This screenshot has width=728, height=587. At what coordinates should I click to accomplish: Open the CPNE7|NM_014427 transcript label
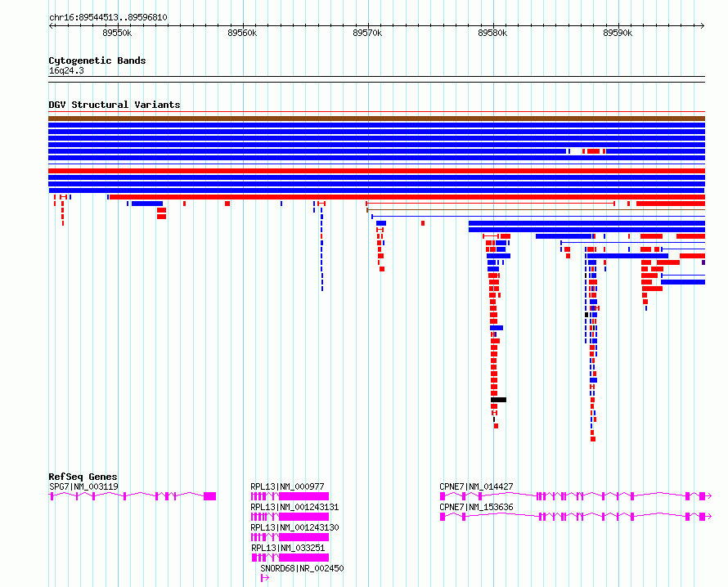point(476,486)
